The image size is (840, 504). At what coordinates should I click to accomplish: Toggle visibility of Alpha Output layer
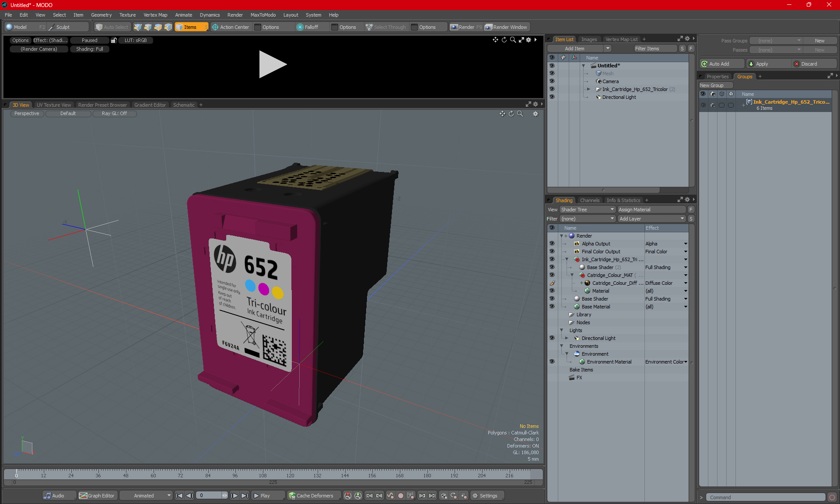(x=552, y=244)
